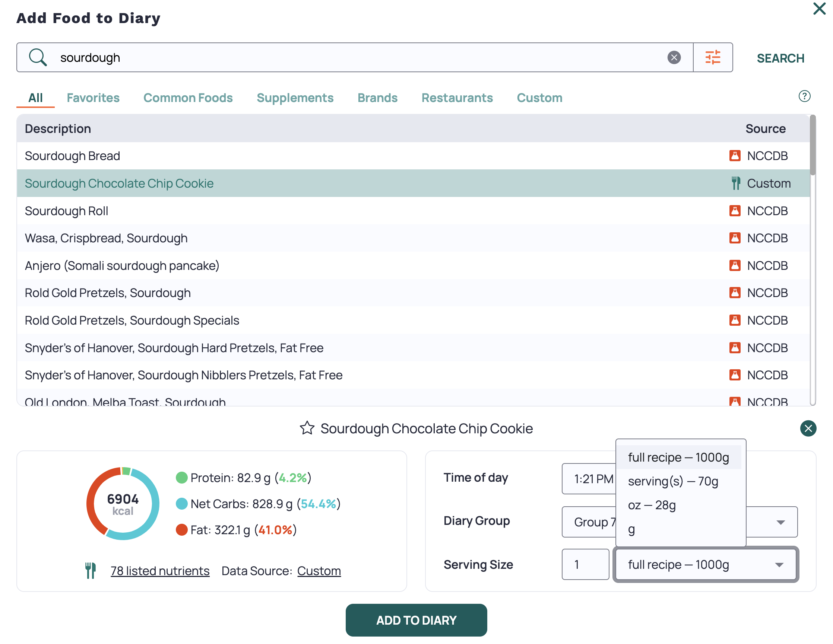Click NCCDB icon for Snyder's Nibblers Pretzels

pos(735,375)
